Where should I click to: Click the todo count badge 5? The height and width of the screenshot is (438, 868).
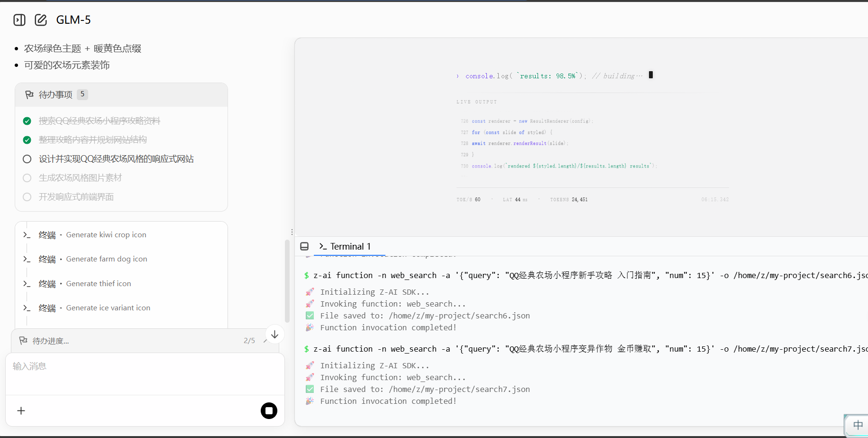click(x=82, y=94)
